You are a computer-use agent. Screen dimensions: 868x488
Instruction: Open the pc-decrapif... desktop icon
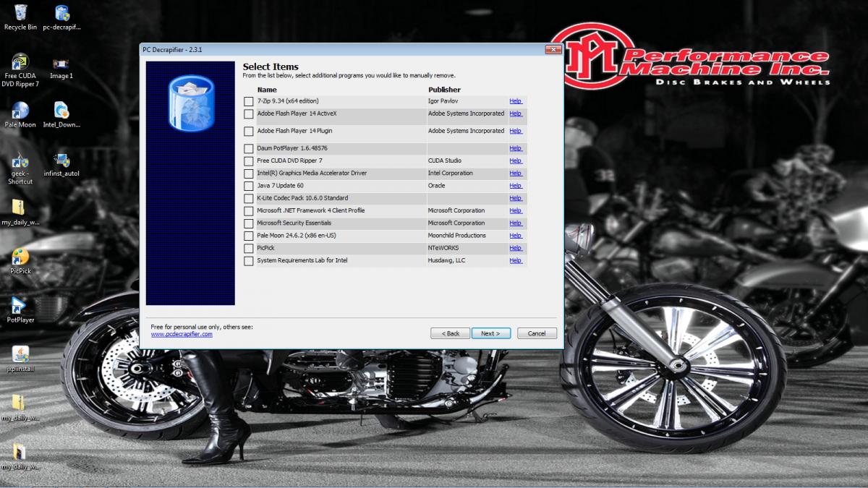click(x=62, y=17)
